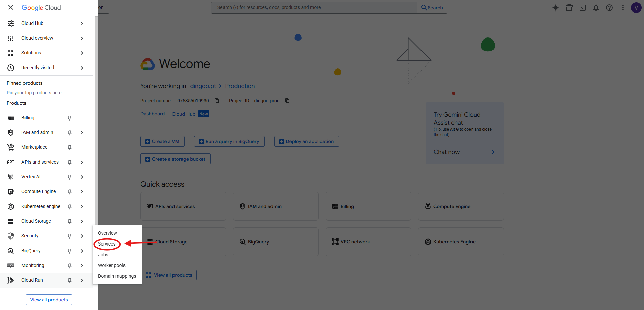The width and height of the screenshot is (644, 310).
Task: Expand Recently visited
Action: (82, 68)
